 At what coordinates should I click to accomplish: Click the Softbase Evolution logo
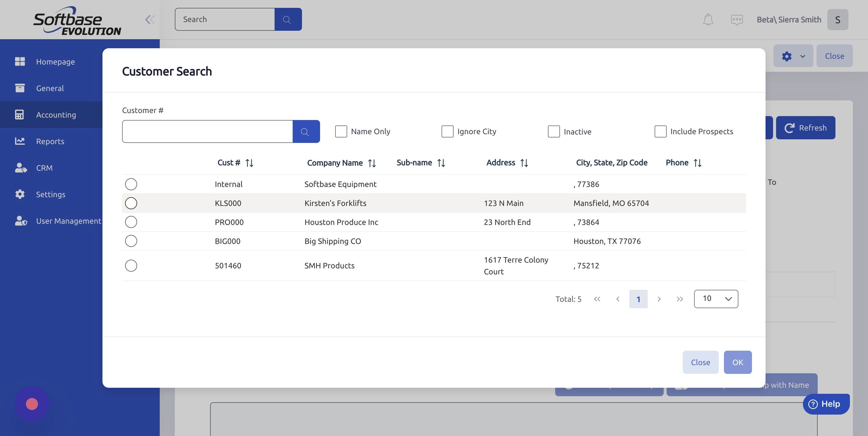pyautogui.click(x=77, y=21)
